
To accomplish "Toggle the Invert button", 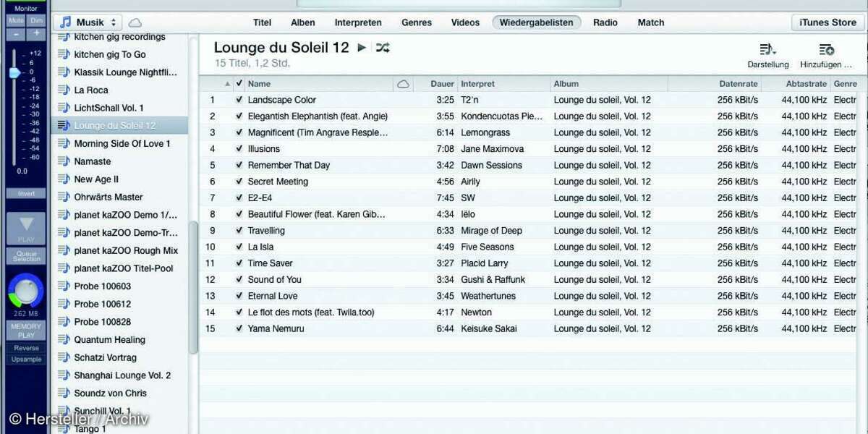I will (x=26, y=193).
